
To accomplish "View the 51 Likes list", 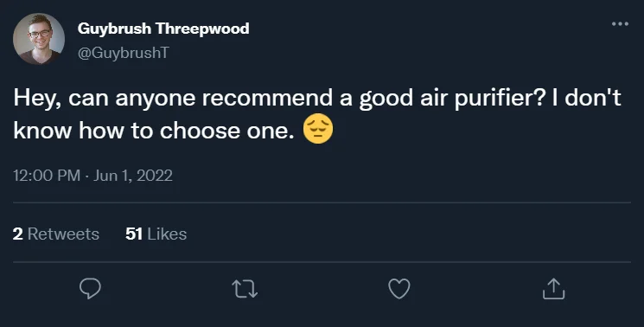I will point(156,234).
